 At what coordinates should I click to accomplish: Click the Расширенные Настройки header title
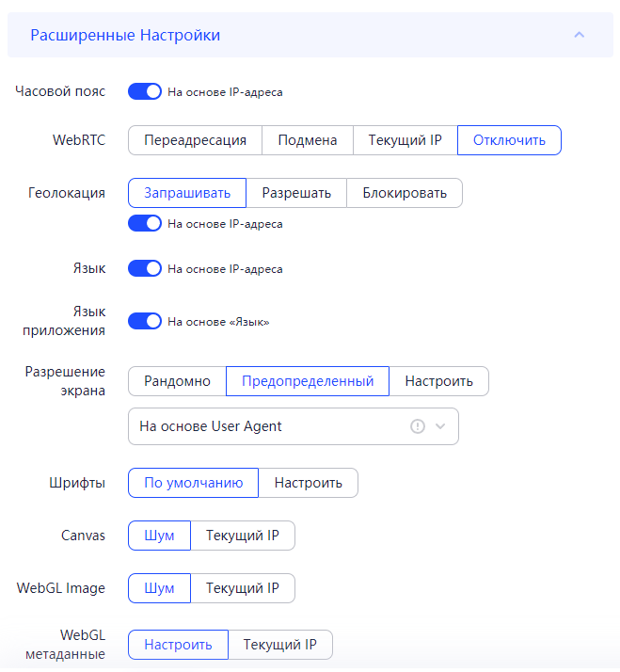click(x=125, y=35)
